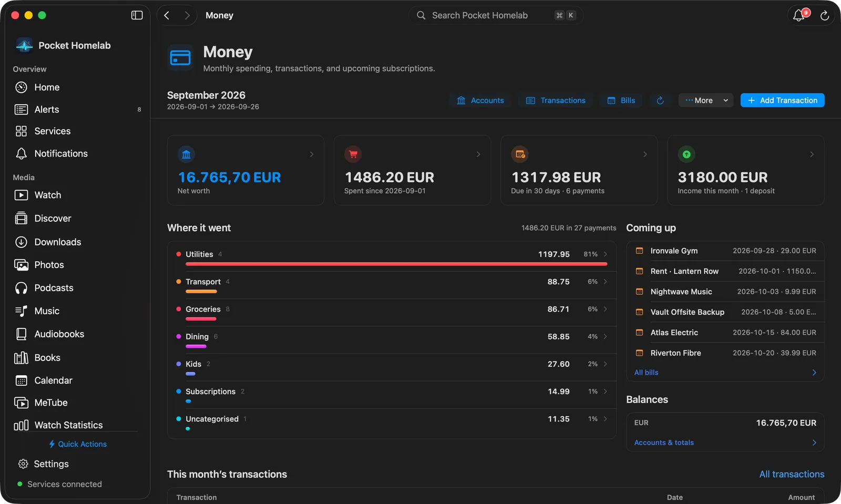Viewport: 841px width, 504px height.
Task: Open the notification bell with badge
Action: click(x=799, y=15)
